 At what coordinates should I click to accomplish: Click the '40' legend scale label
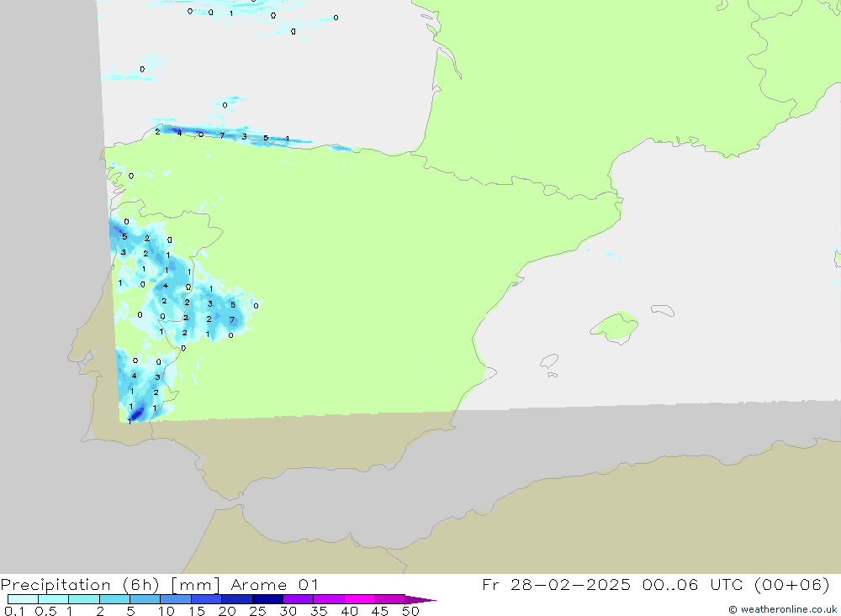pyautogui.click(x=349, y=611)
